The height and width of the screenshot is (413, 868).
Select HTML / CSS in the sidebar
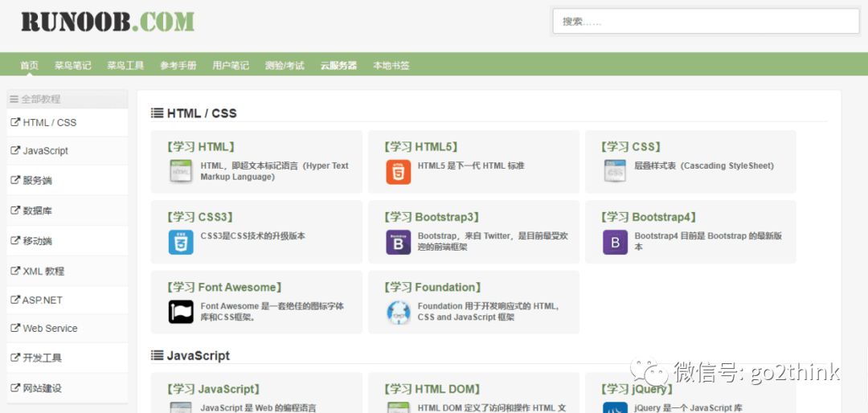point(67,122)
